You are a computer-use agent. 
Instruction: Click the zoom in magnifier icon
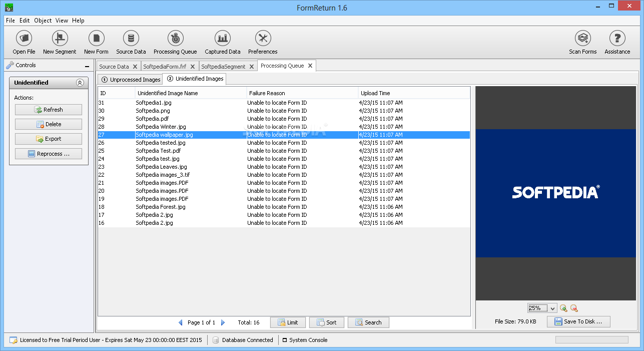pyautogui.click(x=563, y=308)
